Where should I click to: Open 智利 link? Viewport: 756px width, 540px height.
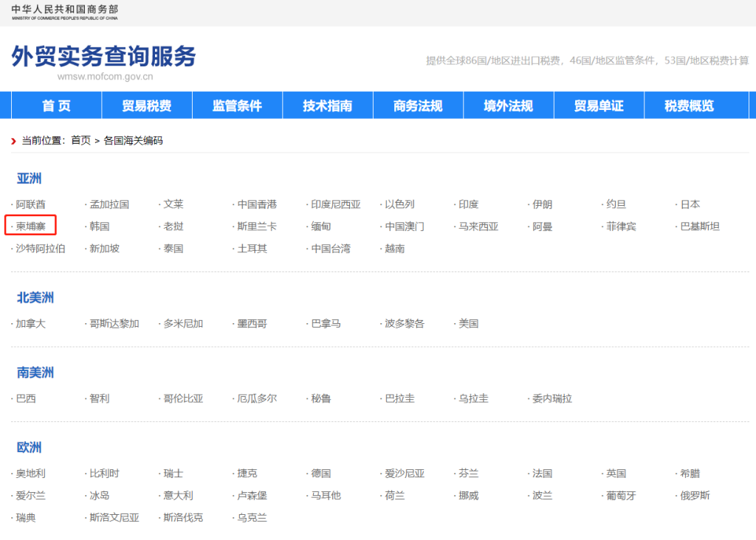click(100, 398)
